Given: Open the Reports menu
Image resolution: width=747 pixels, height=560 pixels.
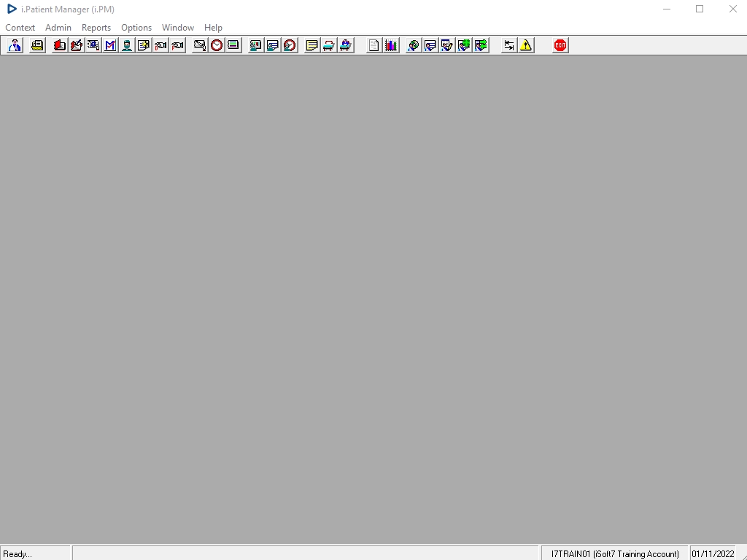Looking at the screenshot, I should pos(96,28).
